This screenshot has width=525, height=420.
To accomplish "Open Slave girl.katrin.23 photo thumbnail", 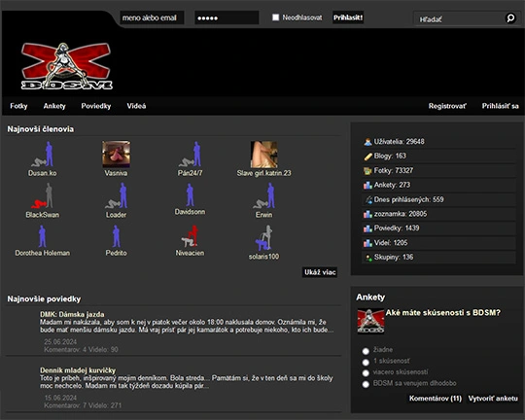I will [x=263, y=155].
